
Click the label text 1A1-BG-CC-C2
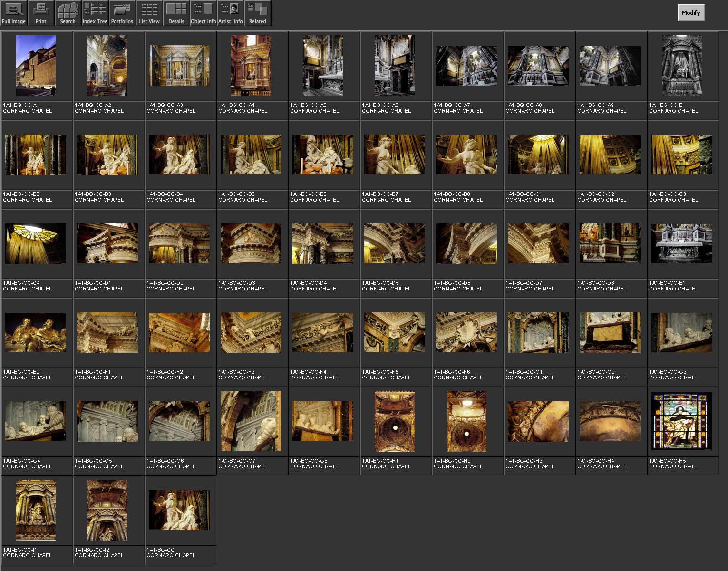(x=596, y=194)
